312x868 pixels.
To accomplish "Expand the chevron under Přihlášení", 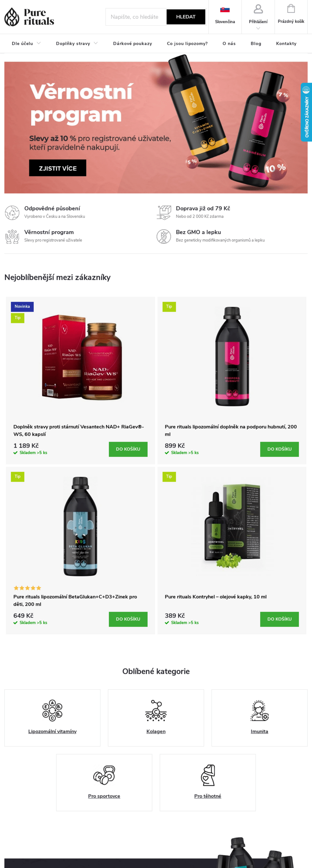I will (258, 28).
